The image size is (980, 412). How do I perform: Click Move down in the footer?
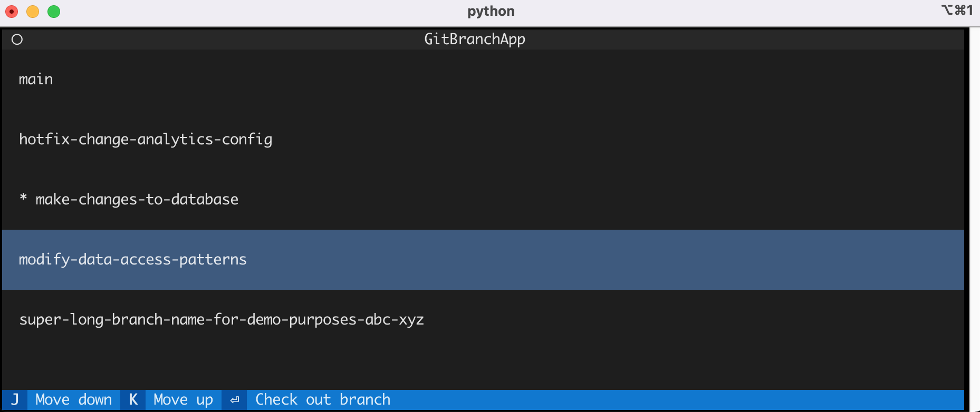coord(74,399)
